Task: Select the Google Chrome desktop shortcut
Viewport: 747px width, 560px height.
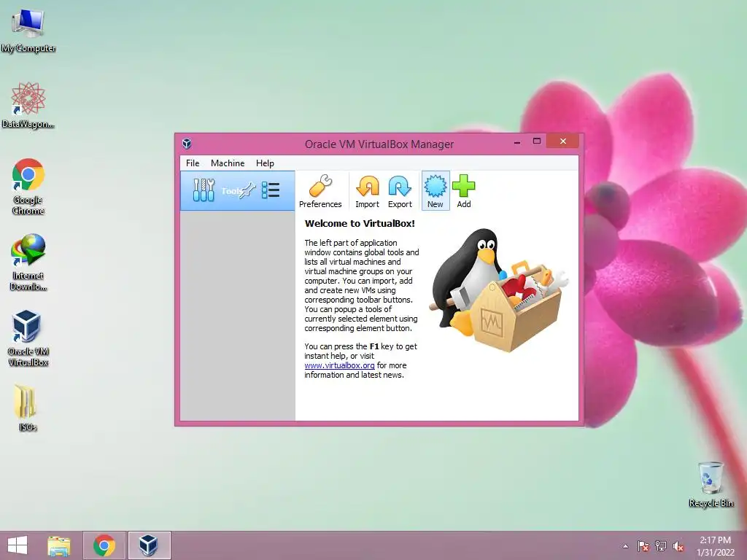Action: point(28,187)
